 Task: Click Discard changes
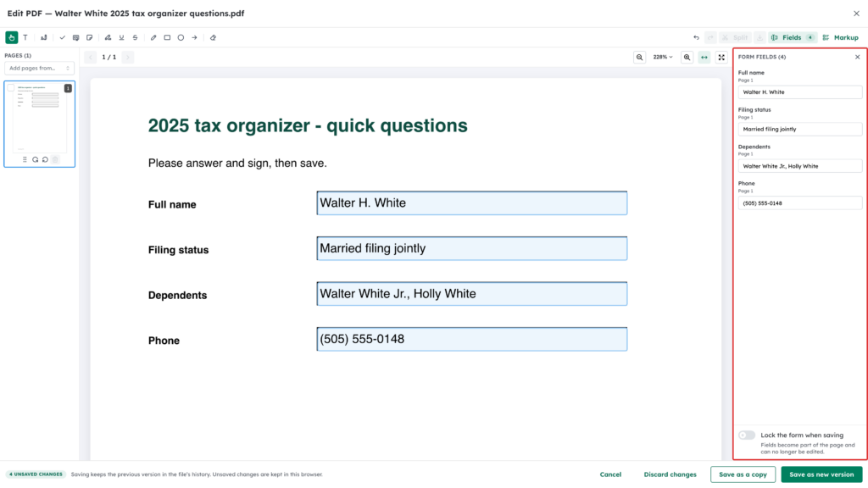pyautogui.click(x=670, y=474)
